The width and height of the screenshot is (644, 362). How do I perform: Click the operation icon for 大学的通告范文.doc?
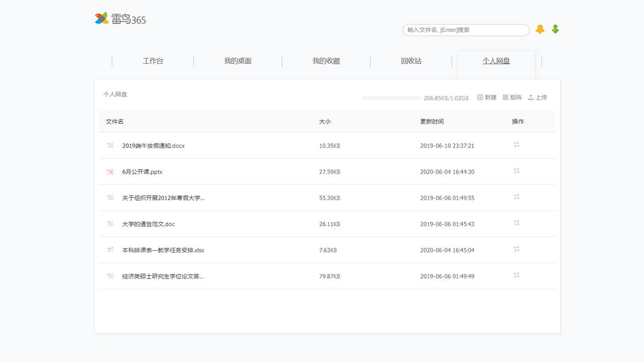pos(516,223)
